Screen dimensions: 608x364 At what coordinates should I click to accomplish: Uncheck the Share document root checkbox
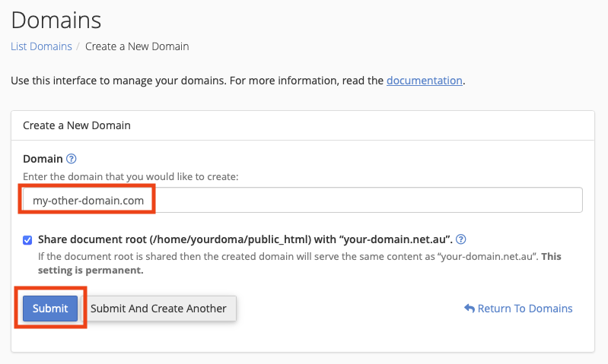coord(27,240)
